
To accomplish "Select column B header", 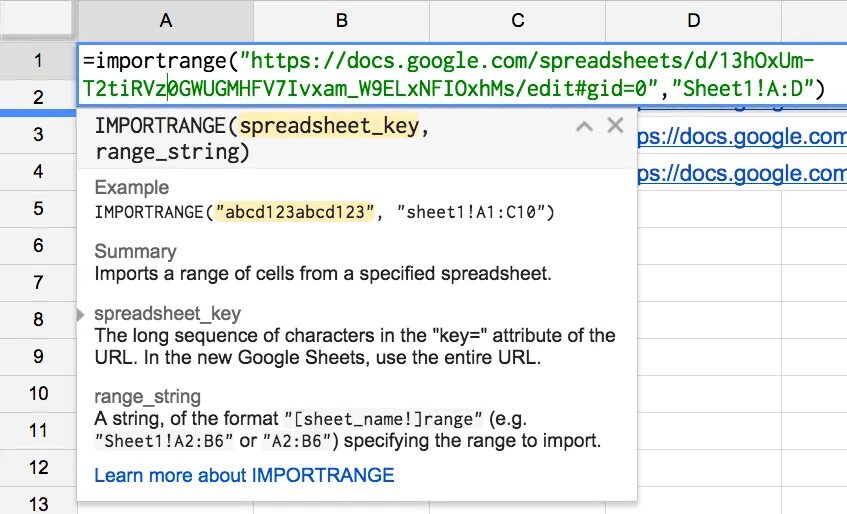I will tap(341, 20).
